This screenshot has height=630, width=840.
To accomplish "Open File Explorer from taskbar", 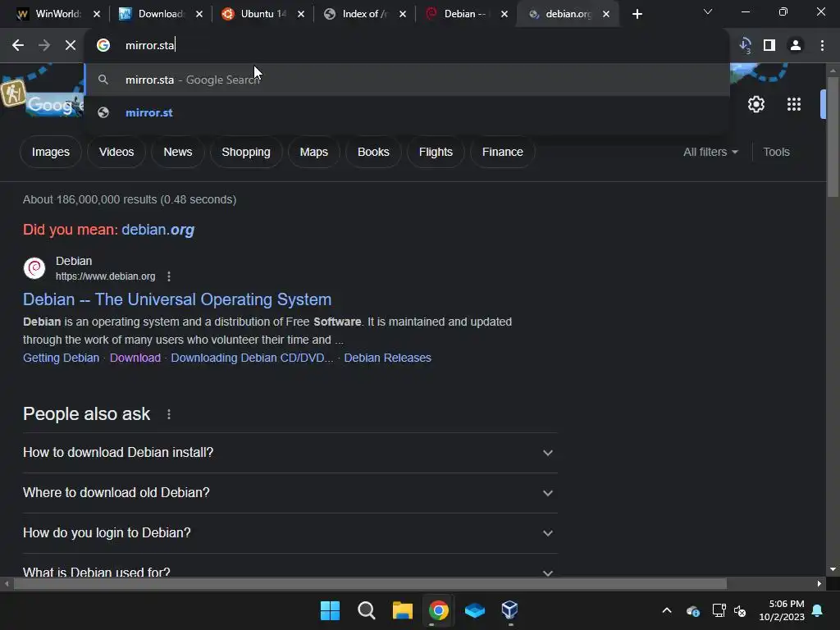I will pos(402,610).
